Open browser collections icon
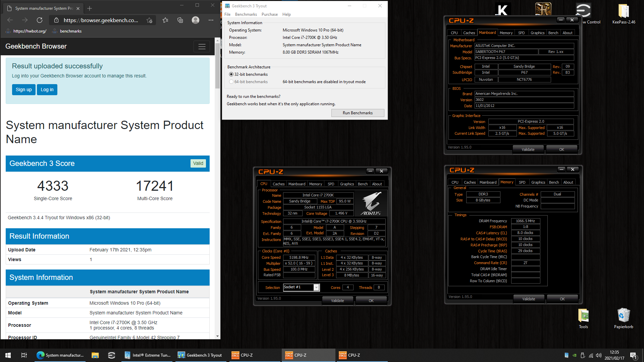Screen dimensions: 644x362 click(180, 20)
